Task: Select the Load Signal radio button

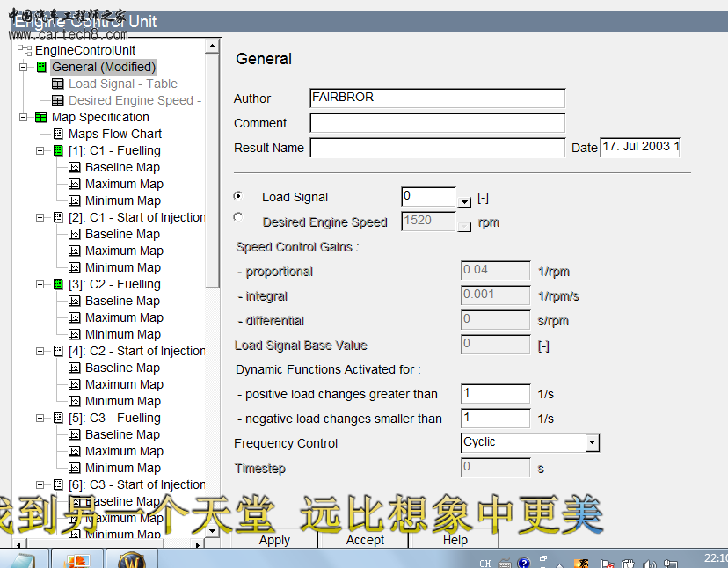Action: [x=238, y=196]
